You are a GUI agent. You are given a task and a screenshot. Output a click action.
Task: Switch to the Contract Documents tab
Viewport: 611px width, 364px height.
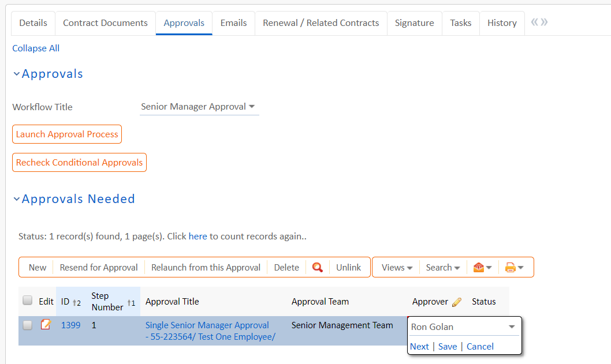(105, 22)
